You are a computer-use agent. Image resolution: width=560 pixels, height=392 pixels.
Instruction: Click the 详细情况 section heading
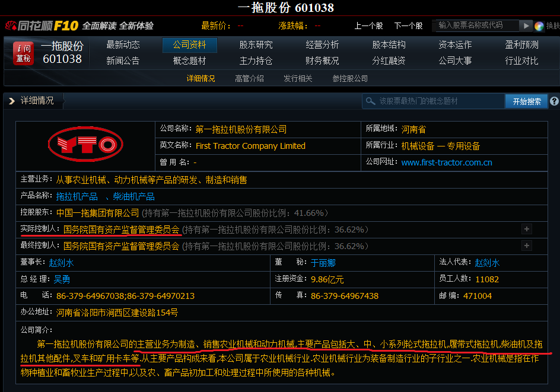[x=37, y=101]
